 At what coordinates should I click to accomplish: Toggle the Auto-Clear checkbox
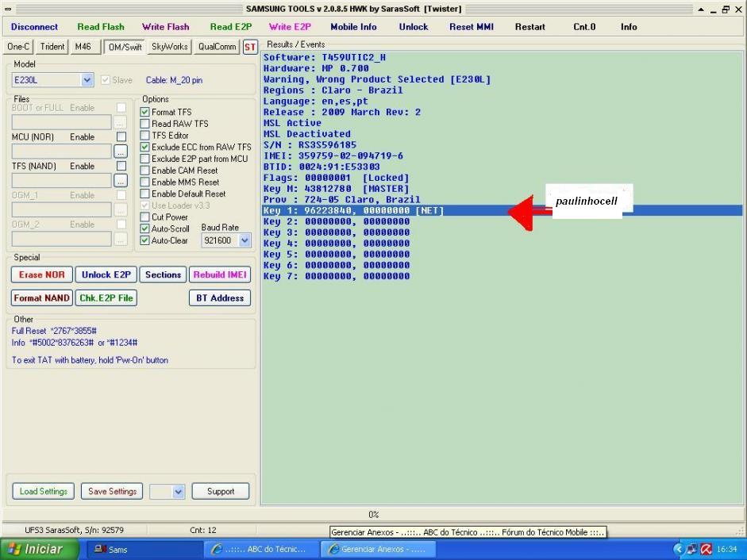144,240
